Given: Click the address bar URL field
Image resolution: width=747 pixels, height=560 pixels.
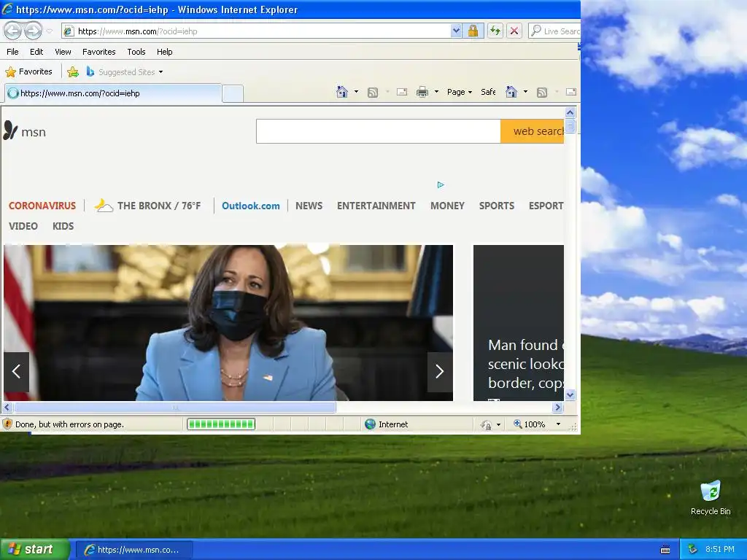Looking at the screenshot, I should pyautogui.click(x=258, y=31).
